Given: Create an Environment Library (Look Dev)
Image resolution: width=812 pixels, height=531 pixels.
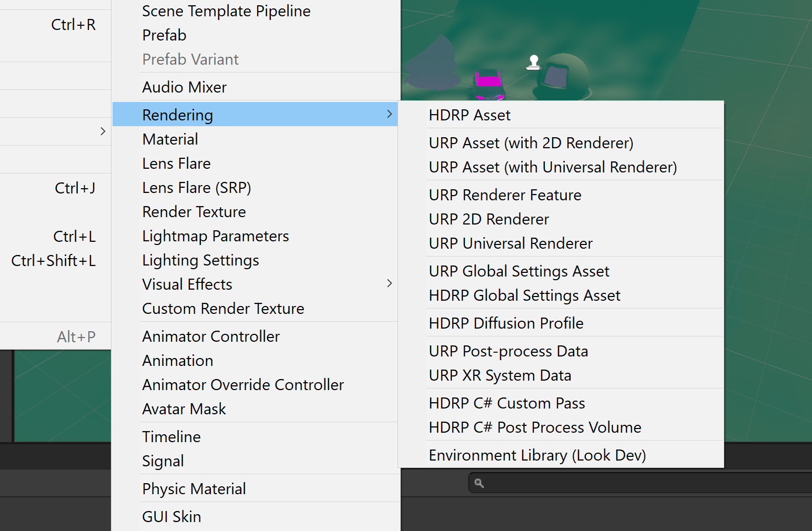Looking at the screenshot, I should pyautogui.click(x=537, y=455).
